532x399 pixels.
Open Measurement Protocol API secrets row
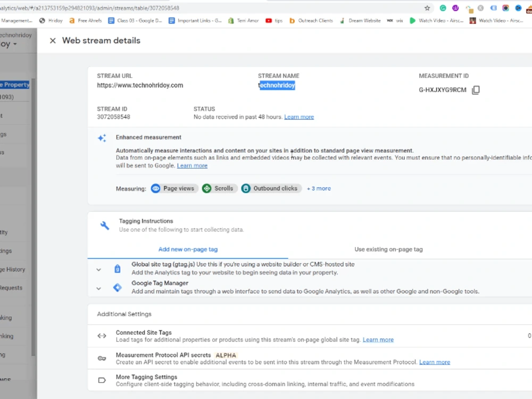[x=310, y=358]
